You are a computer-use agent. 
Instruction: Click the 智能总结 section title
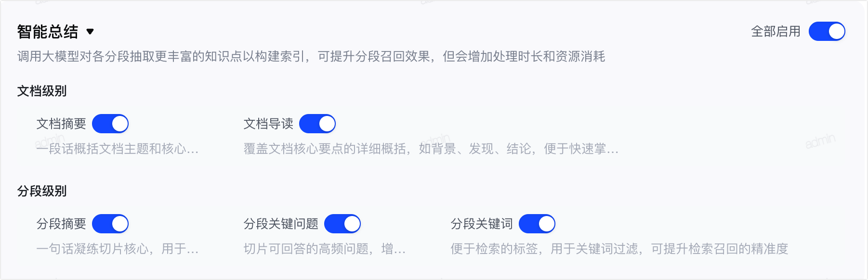[x=48, y=32]
